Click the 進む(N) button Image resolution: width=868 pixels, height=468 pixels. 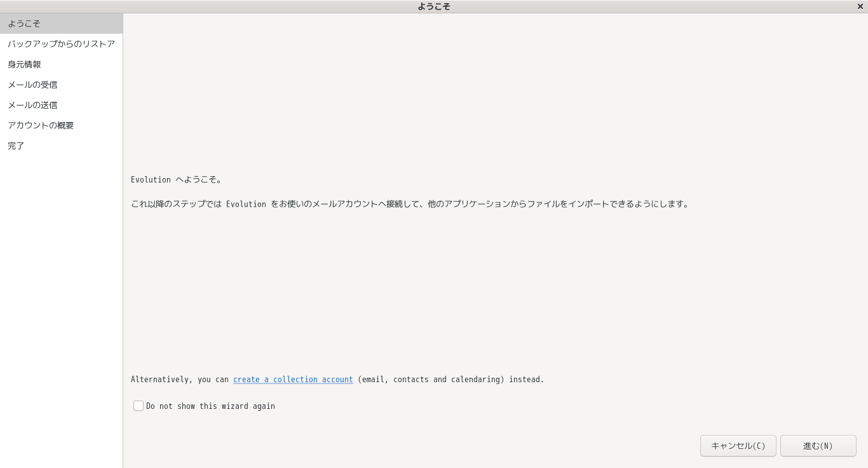pyautogui.click(x=818, y=446)
